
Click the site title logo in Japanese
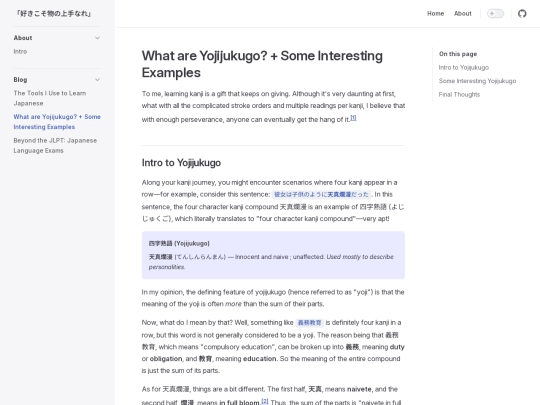(x=54, y=13)
